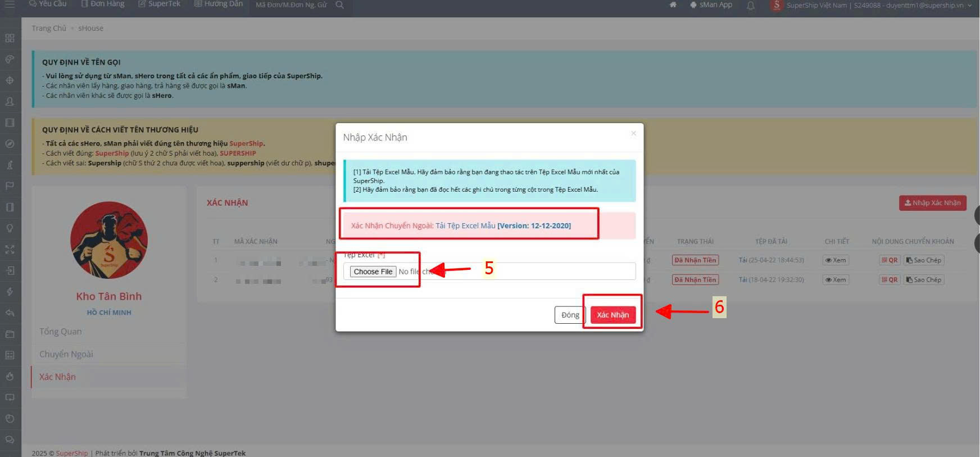Click the lightbulb icon in left sidebar
Viewport: 980px width, 457px height.
tap(10, 228)
